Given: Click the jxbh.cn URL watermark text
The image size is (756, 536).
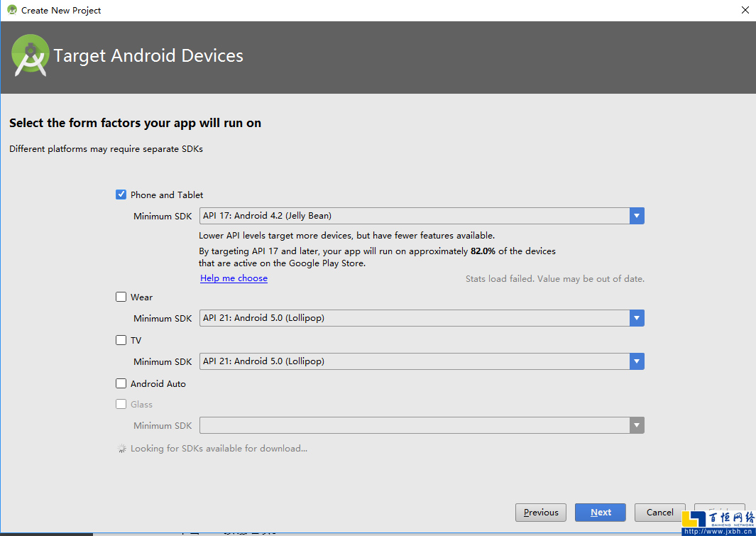Looking at the screenshot, I should [x=718, y=531].
